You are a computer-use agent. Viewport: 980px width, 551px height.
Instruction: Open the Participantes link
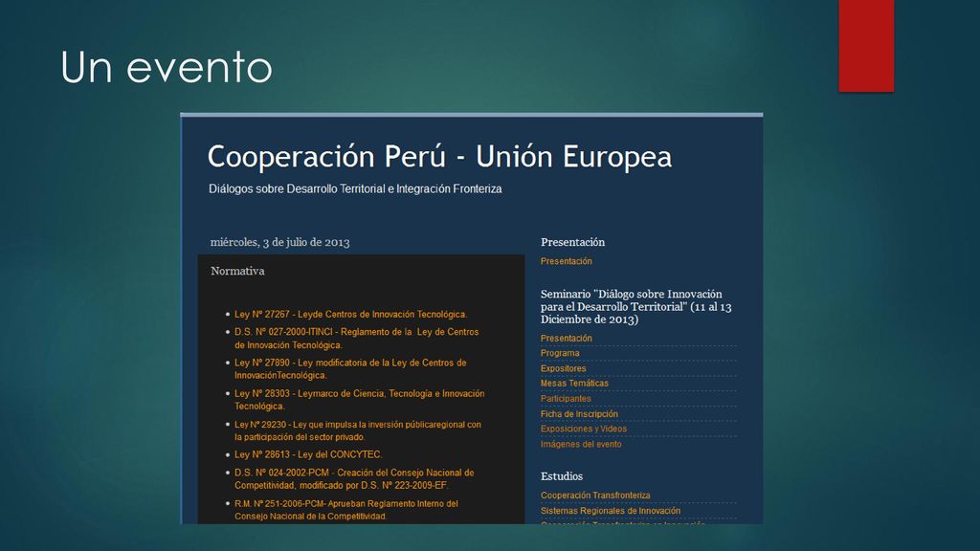(566, 399)
